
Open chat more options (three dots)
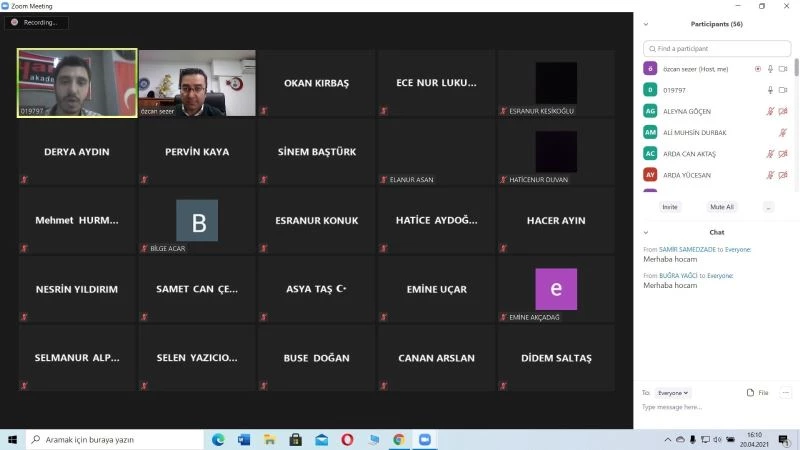785,393
